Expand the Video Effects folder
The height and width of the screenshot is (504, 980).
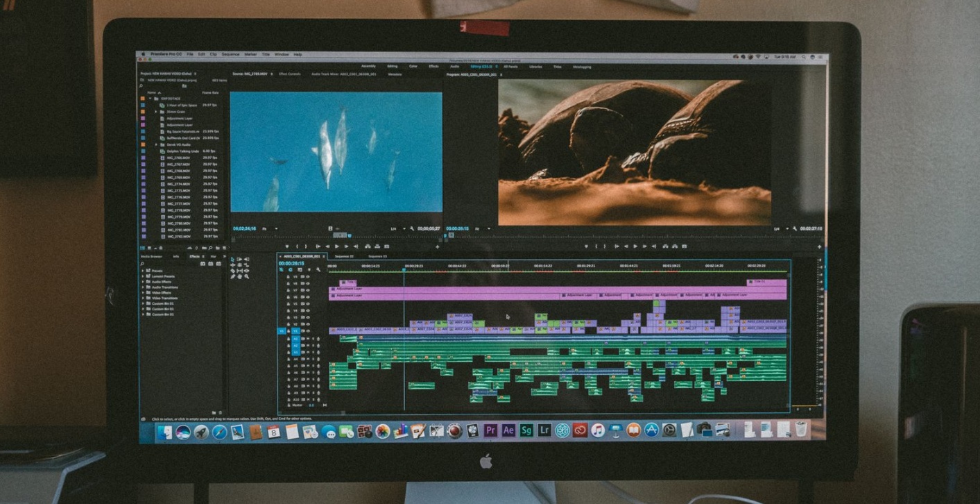tap(144, 292)
